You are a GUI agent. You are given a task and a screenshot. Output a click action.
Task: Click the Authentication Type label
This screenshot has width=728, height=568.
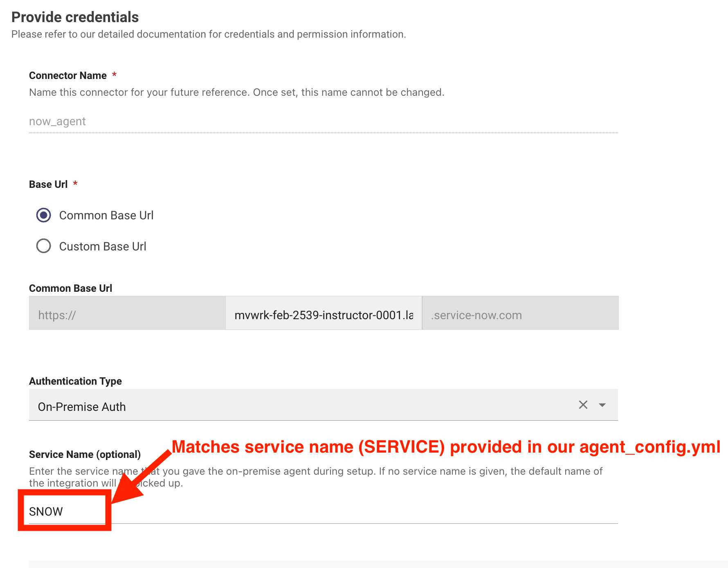coord(75,381)
